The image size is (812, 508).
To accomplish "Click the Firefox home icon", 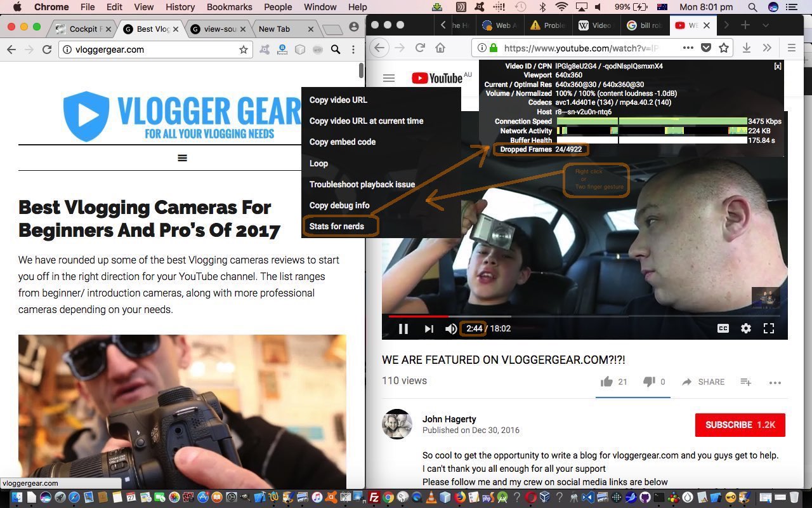I will [x=440, y=48].
